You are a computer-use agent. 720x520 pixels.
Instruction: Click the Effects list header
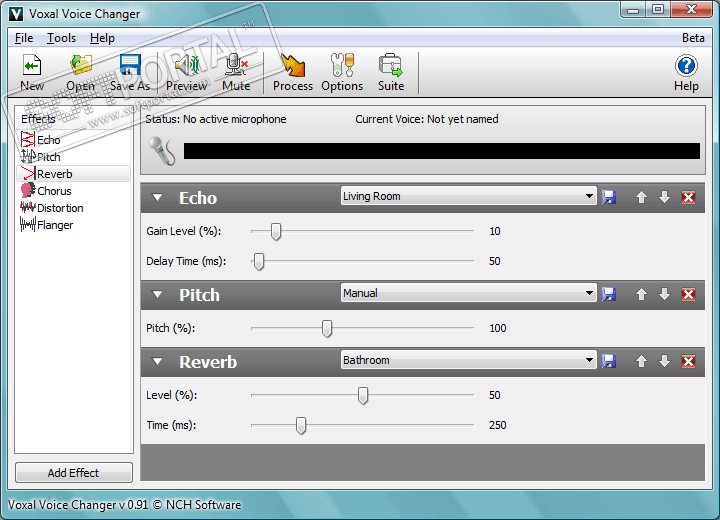pos(73,119)
